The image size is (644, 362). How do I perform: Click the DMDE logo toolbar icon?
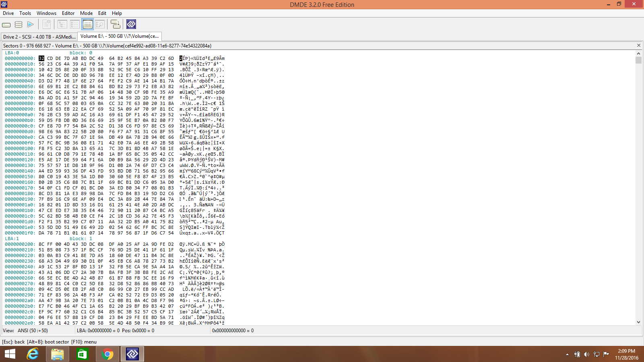tap(131, 24)
